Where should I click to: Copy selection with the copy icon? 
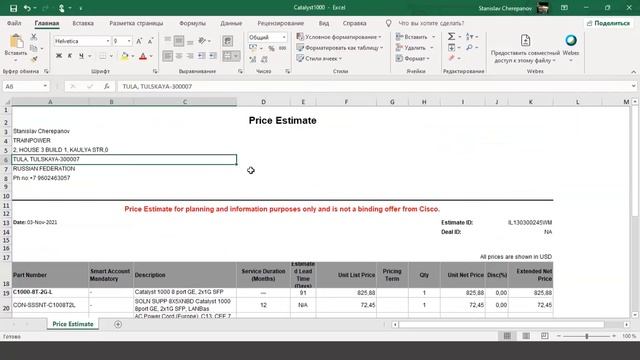click(x=34, y=48)
